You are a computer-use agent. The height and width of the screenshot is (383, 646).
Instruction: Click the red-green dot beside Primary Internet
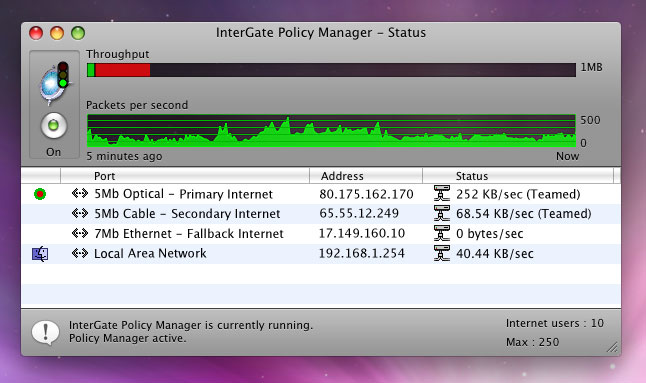point(40,194)
